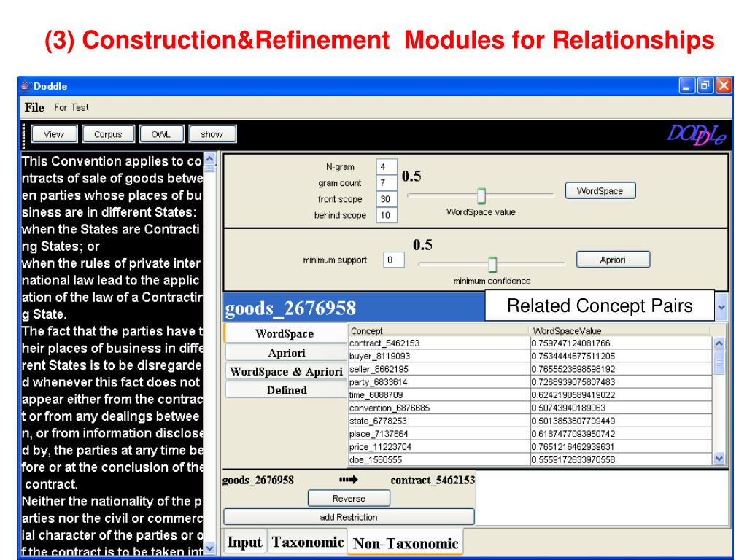Screen dimensions: 747x560
Task: Restore down the Doddle window
Action: coord(705,86)
